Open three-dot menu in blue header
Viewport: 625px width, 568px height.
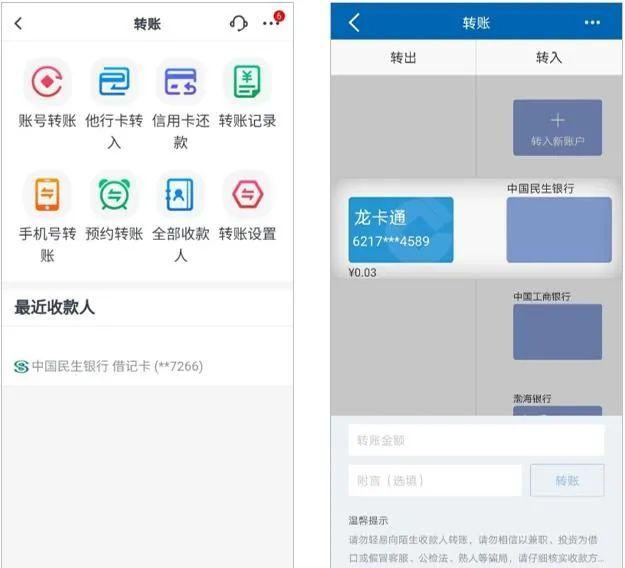pyautogui.click(x=592, y=22)
